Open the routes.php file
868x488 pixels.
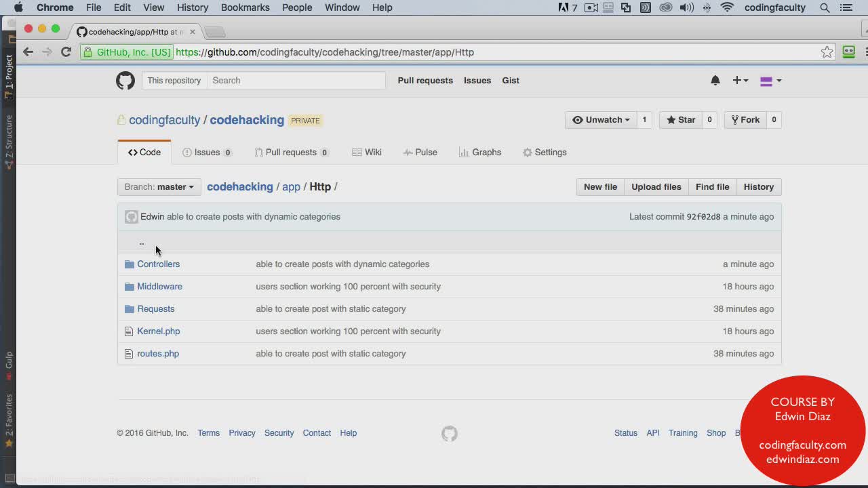tap(158, 354)
